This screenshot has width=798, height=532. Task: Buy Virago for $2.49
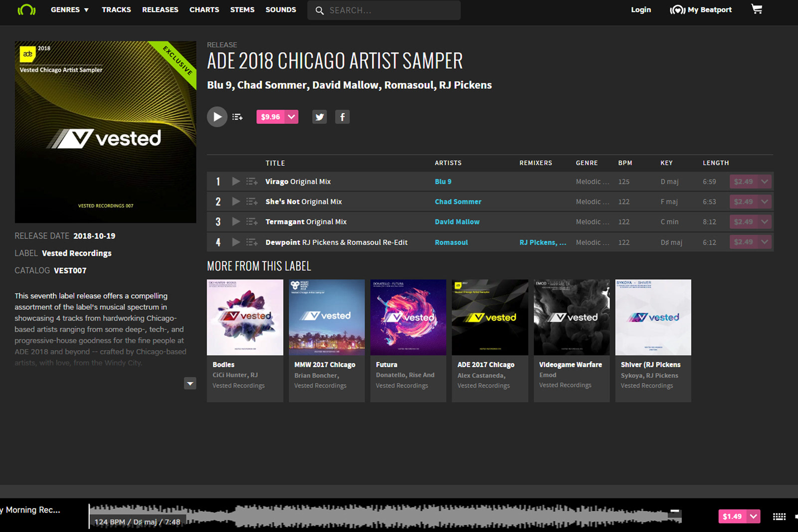[744, 181]
